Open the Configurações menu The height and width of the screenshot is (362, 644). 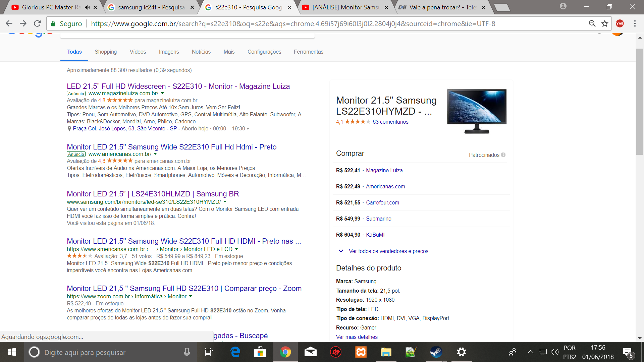[264, 52]
